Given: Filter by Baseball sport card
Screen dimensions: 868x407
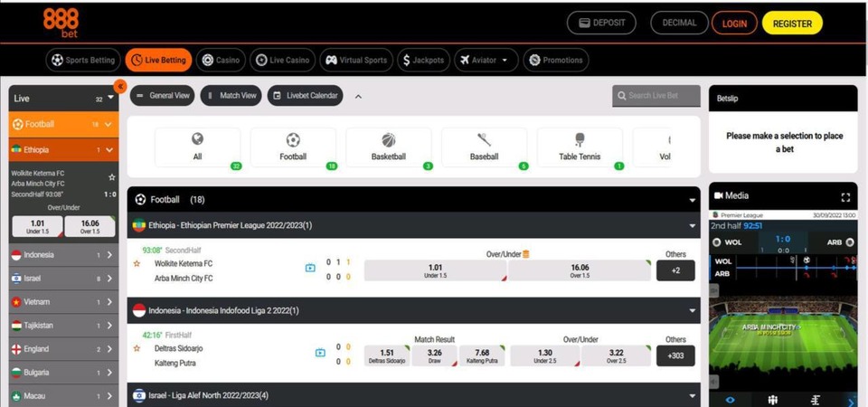Looking at the screenshot, I should (485, 147).
